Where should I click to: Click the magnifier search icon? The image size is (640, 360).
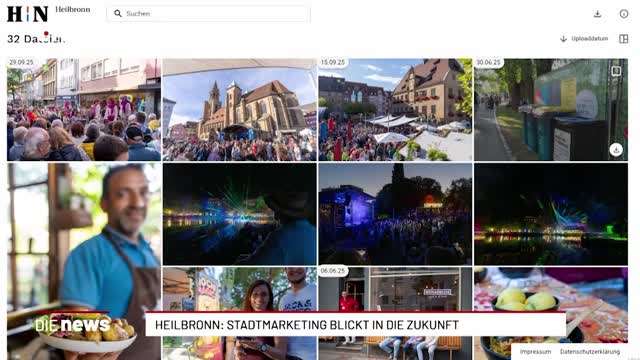pos(118,13)
